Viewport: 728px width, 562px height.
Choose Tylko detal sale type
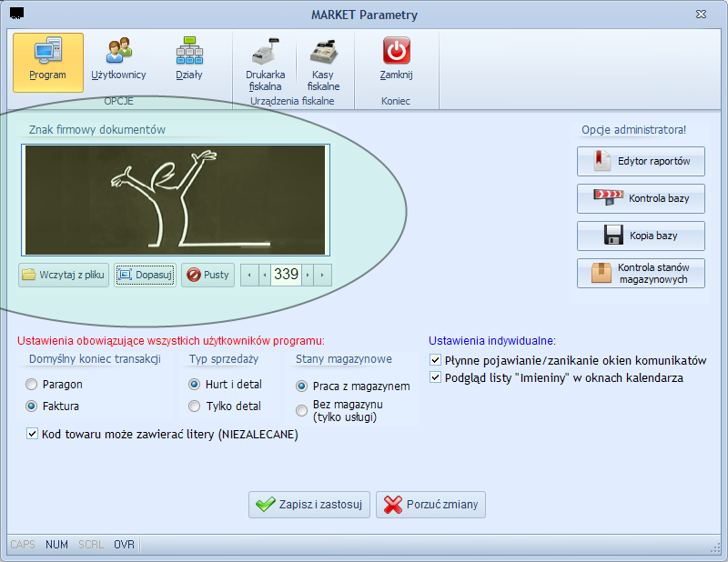[195, 406]
